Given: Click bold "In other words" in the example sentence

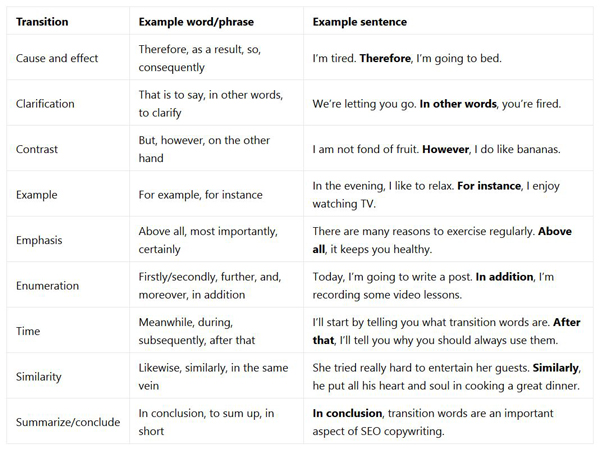Looking at the screenshot, I should click(x=459, y=104).
